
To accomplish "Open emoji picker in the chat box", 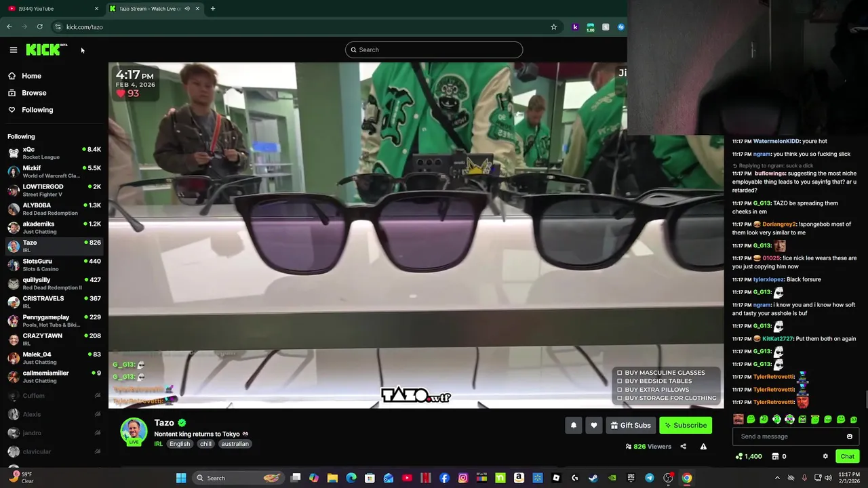I will coord(850,436).
